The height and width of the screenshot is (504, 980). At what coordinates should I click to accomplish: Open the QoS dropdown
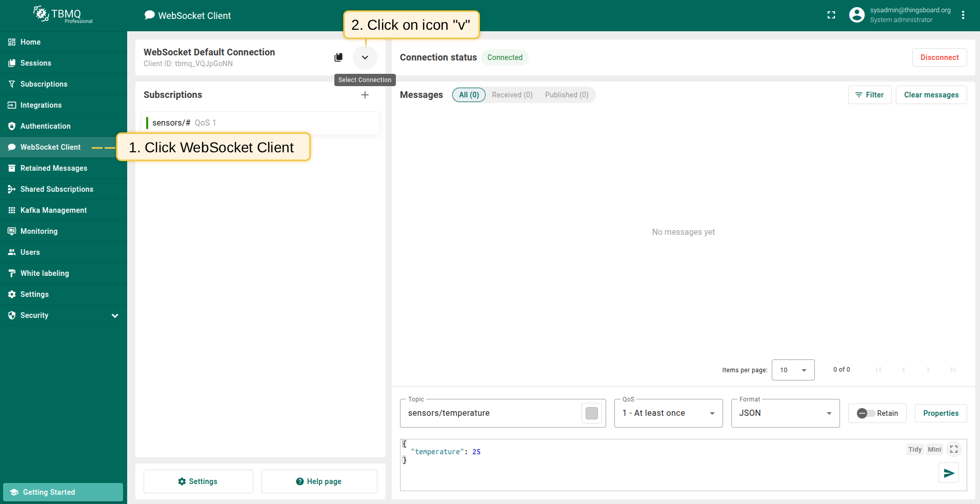[x=668, y=413]
